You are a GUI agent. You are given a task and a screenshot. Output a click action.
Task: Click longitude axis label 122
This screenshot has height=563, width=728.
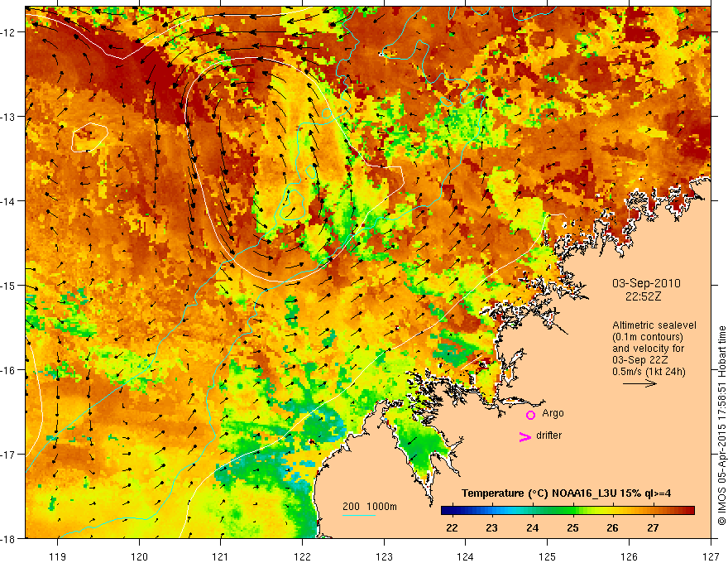click(302, 556)
